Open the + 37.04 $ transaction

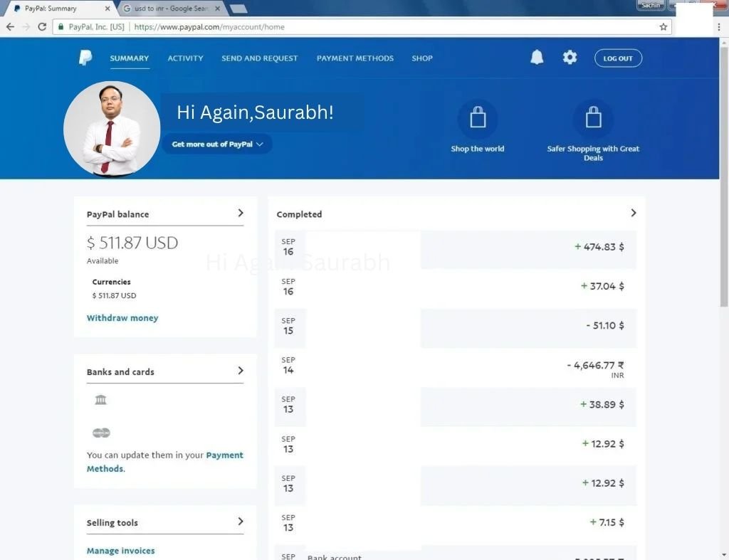click(x=456, y=289)
